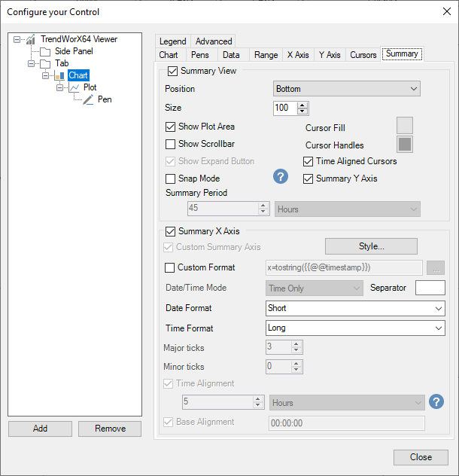Uncheck Time Aligned Cursors
The width and height of the screenshot is (459, 476).
309,161
